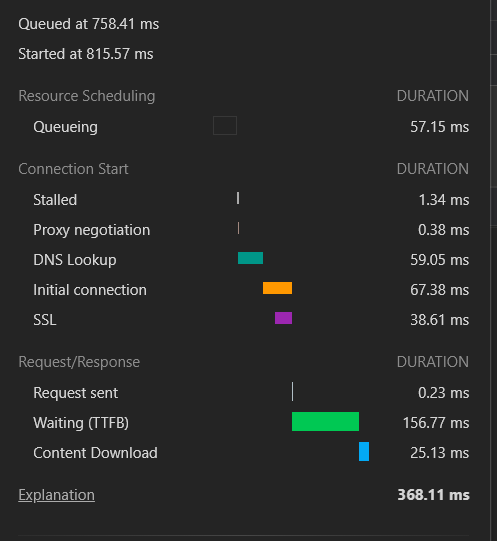497x541 pixels.
Task: Click the empty Queueing bar outline
Action: point(225,126)
